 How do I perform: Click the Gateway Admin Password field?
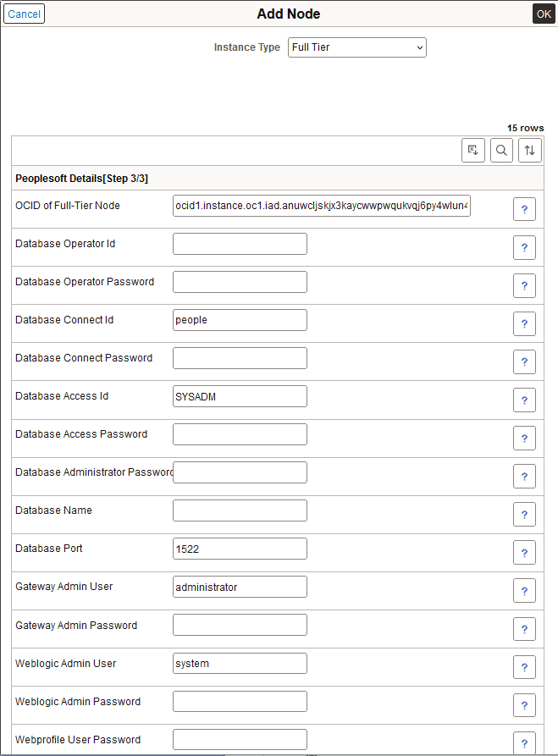[240, 625]
